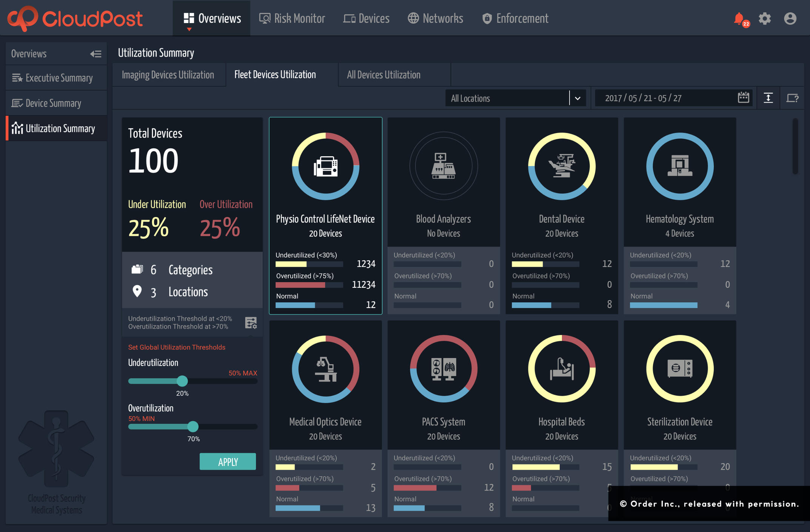Open the settings gear icon

765,19
